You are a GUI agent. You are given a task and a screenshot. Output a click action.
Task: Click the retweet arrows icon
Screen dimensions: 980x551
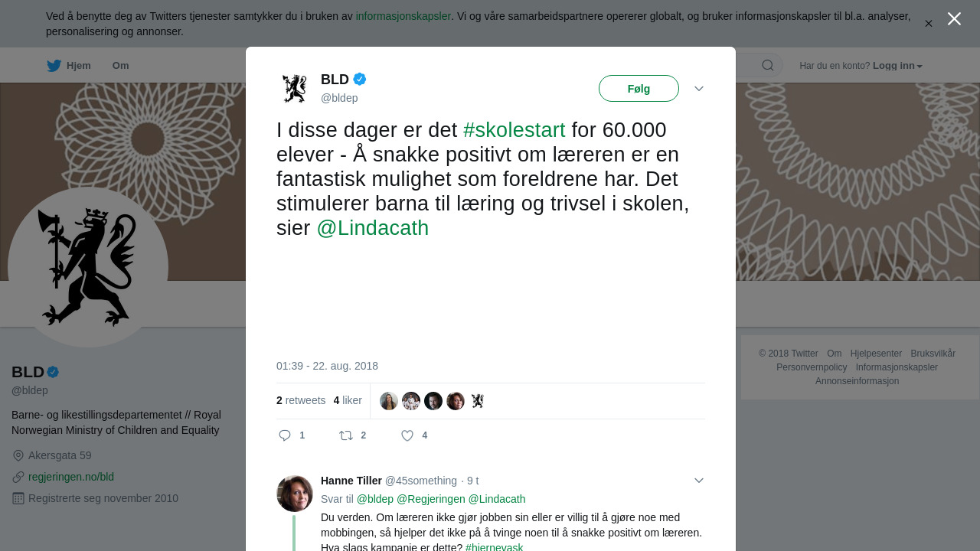tap(346, 435)
